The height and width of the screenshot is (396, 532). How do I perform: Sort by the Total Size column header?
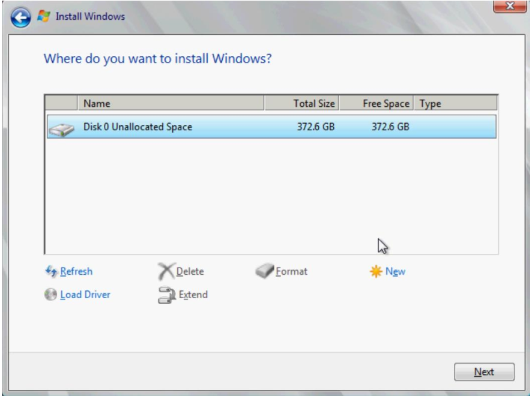tap(301, 103)
